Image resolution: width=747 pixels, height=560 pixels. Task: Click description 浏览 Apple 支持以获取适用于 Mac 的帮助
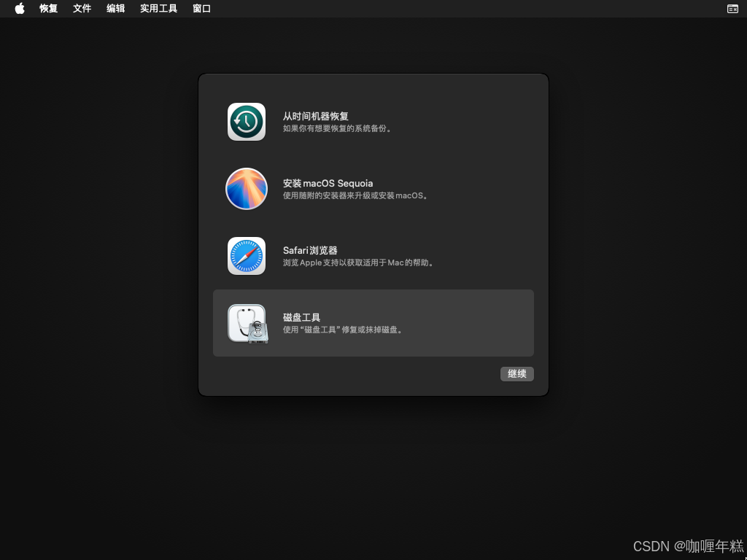tap(359, 262)
